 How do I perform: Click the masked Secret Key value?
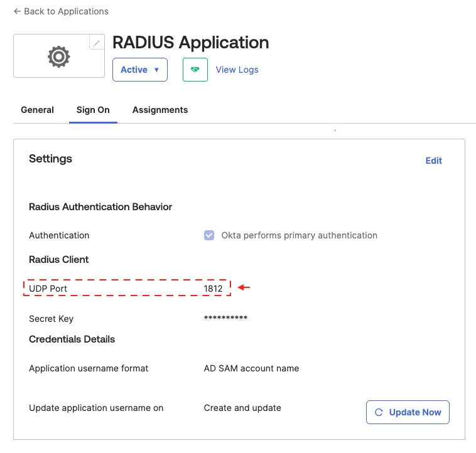tap(225, 318)
